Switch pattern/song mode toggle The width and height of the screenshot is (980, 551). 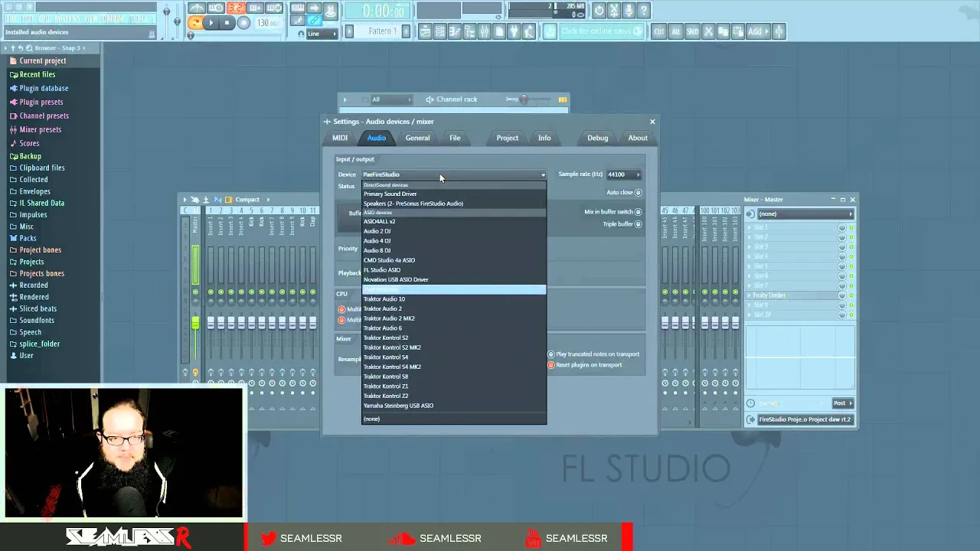click(194, 23)
